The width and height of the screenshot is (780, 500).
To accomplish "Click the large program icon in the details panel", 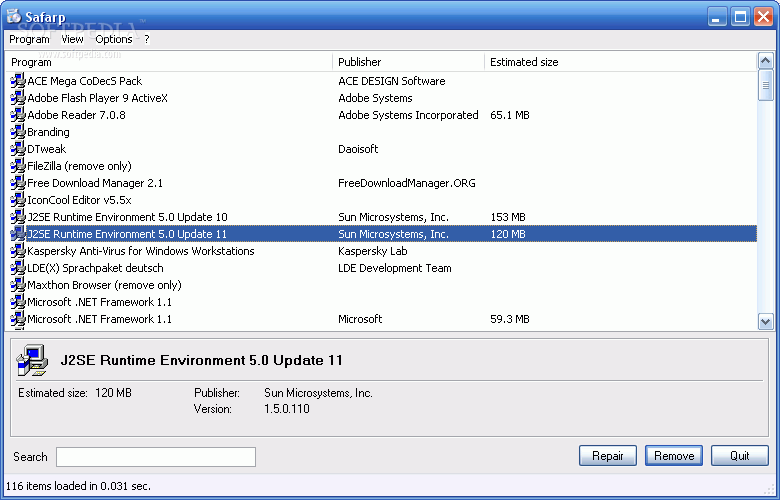I will pos(32,360).
